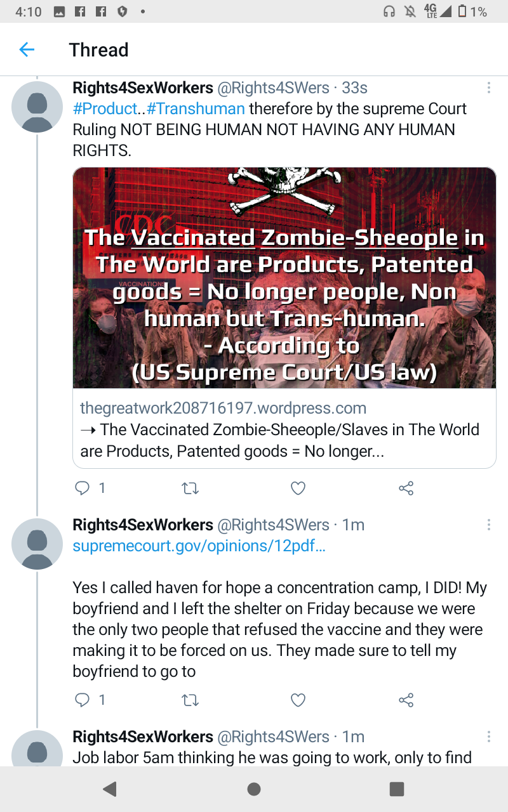The image size is (508, 812).
Task: Like the concentration camp tweet
Action: (298, 700)
